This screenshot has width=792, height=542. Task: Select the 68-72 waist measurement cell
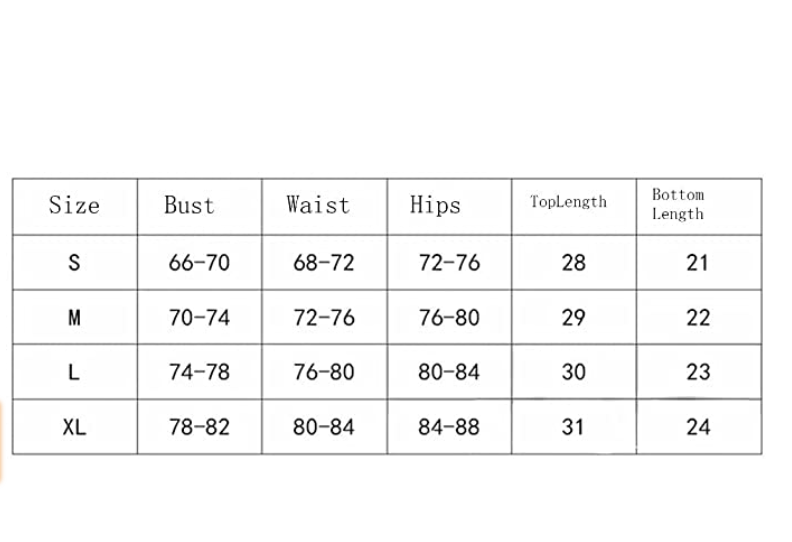pos(324,263)
